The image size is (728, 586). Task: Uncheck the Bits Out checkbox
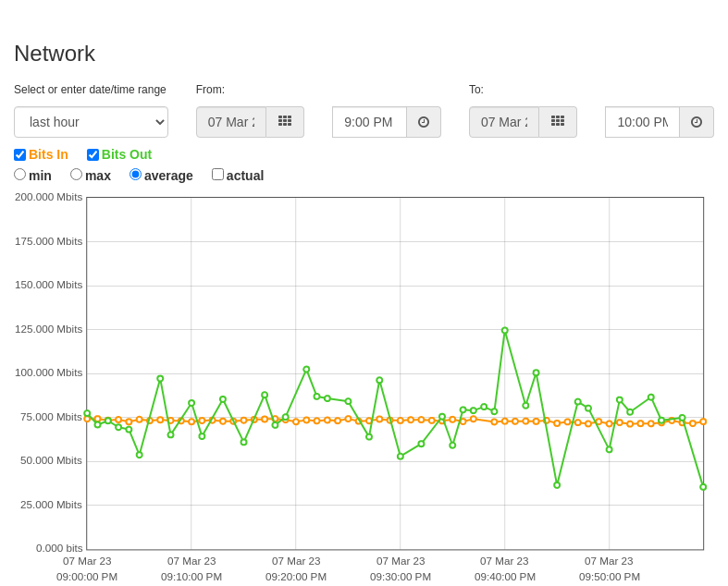click(93, 154)
